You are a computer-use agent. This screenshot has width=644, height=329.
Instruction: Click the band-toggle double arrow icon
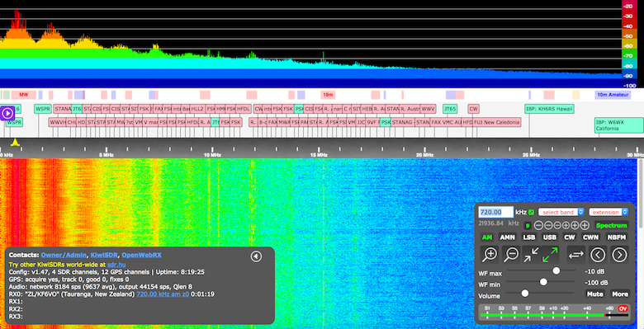[576, 255]
